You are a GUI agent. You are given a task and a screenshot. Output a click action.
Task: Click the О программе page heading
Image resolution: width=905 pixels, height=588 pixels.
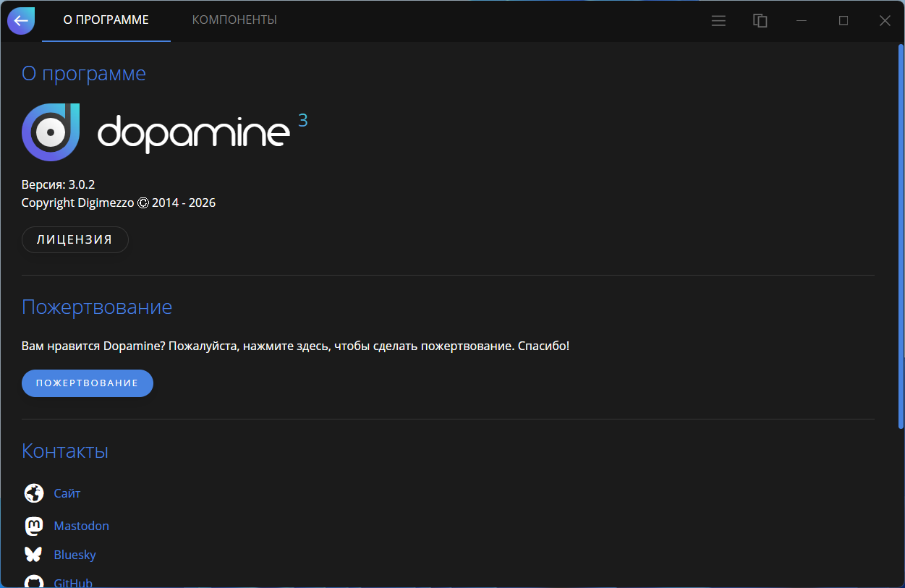pyautogui.click(x=84, y=74)
